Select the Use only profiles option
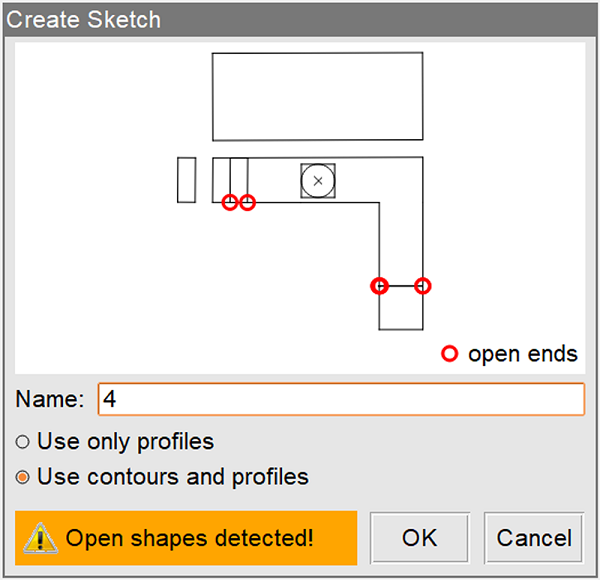Image resolution: width=600 pixels, height=580 pixels. [23, 442]
